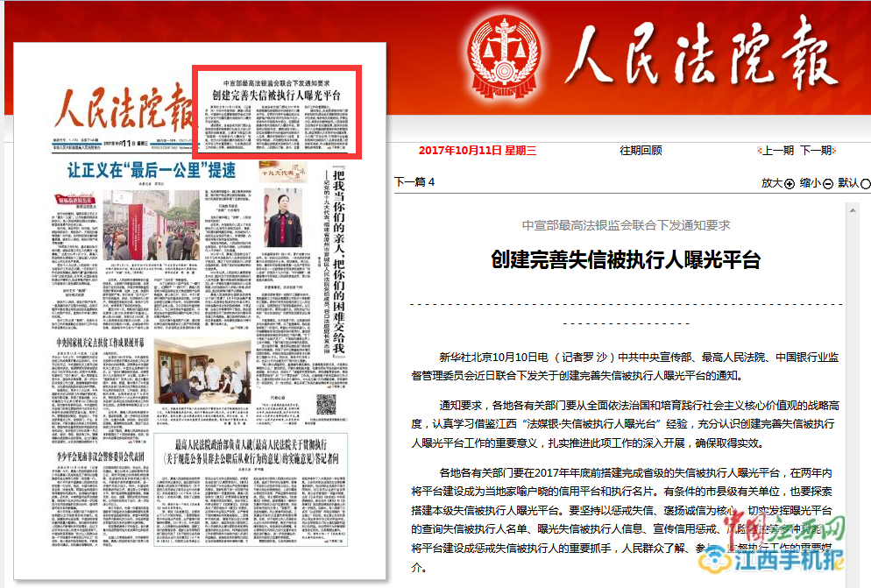
Task: Click the court emblem logo in the header
Action: click(x=504, y=55)
